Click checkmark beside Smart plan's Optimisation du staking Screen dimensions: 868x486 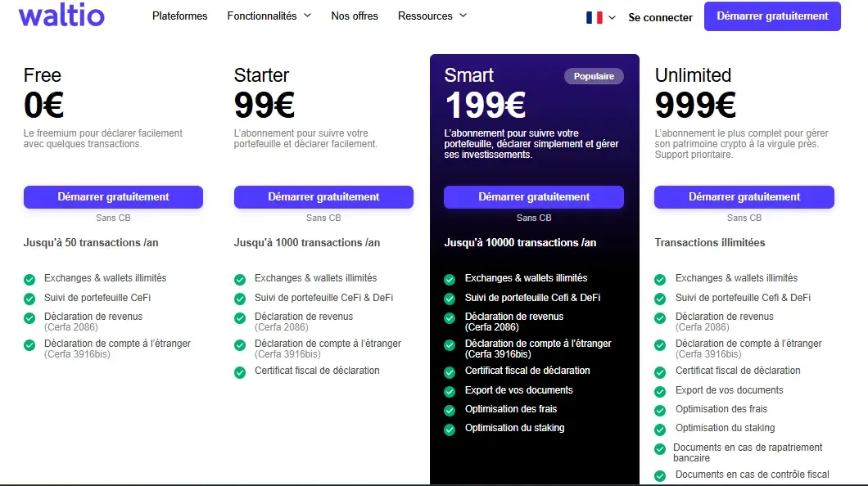(450, 429)
